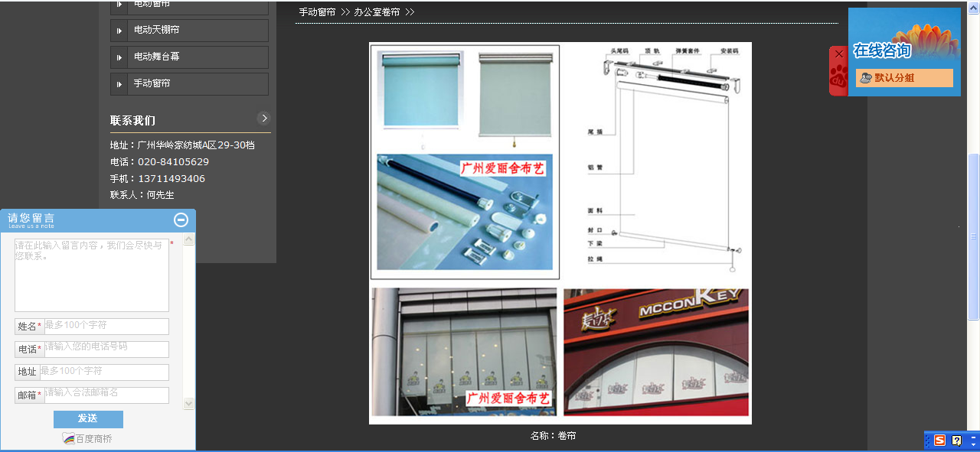The width and height of the screenshot is (980, 452).
Task: Go to 手动窗帘 breadcrumb link
Action: point(317,12)
